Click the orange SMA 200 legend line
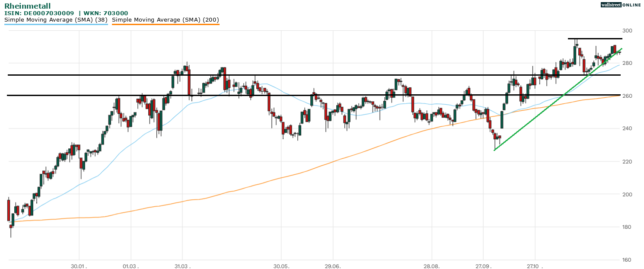Image resolution: width=644 pixels, height=269 pixels. click(x=166, y=24)
